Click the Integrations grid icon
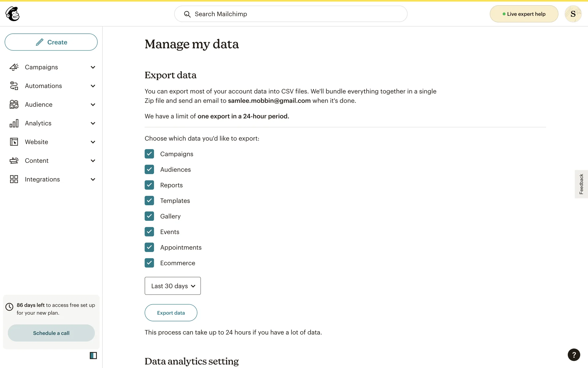This screenshot has width=588, height=368. coord(14,179)
